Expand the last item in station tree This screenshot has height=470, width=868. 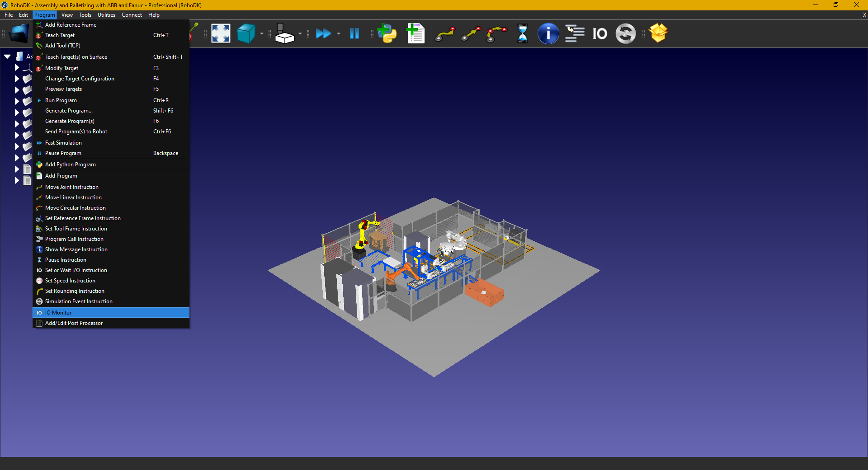pos(17,180)
